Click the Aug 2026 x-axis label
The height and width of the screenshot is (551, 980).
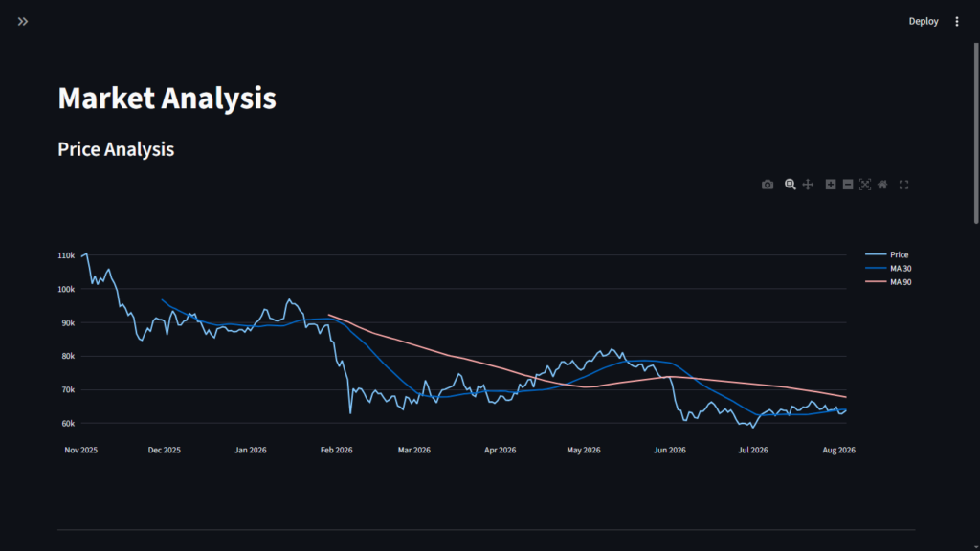tap(838, 450)
